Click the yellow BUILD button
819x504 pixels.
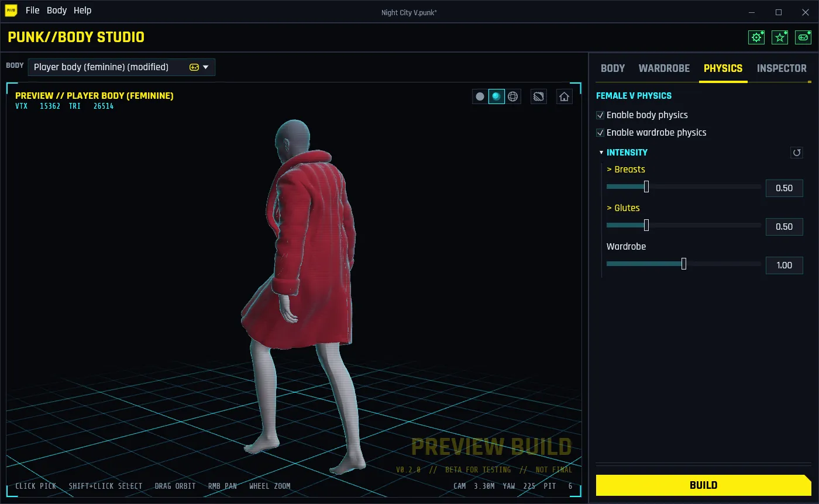pos(704,485)
